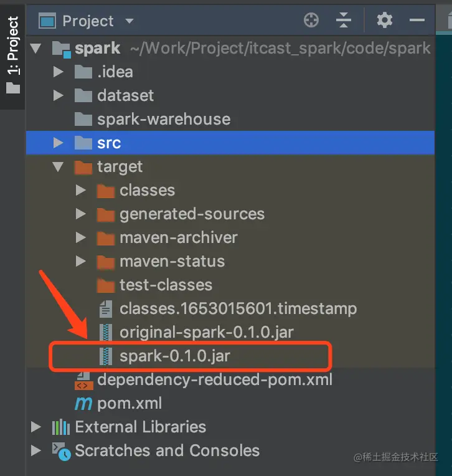The width and height of the screenshot is (452, 476).
Task: Click the project path ~/Work/Project/itcast_spark/code/spark
Action: (x=280, y=48)
